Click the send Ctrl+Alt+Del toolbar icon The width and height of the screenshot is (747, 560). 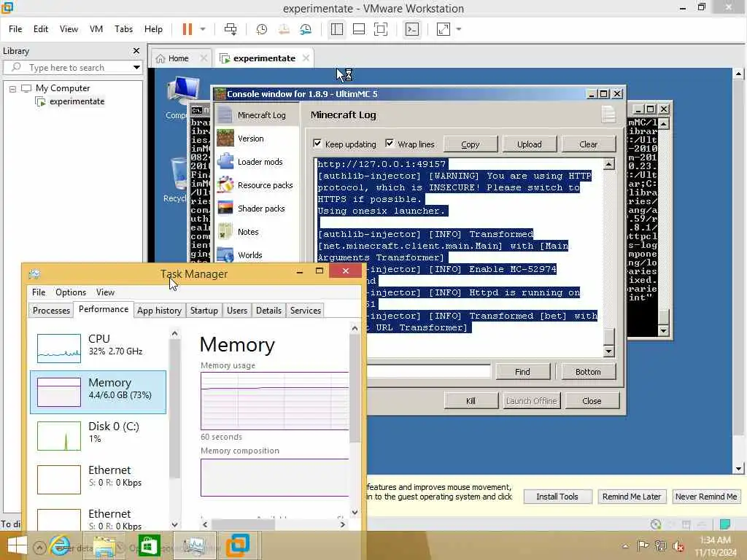point(231,29)
